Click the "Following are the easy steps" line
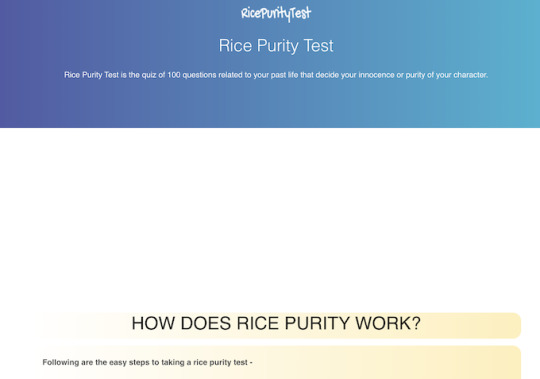Image resolution: width=540 pixels, height=379 pixels. [x=147, y=362]
